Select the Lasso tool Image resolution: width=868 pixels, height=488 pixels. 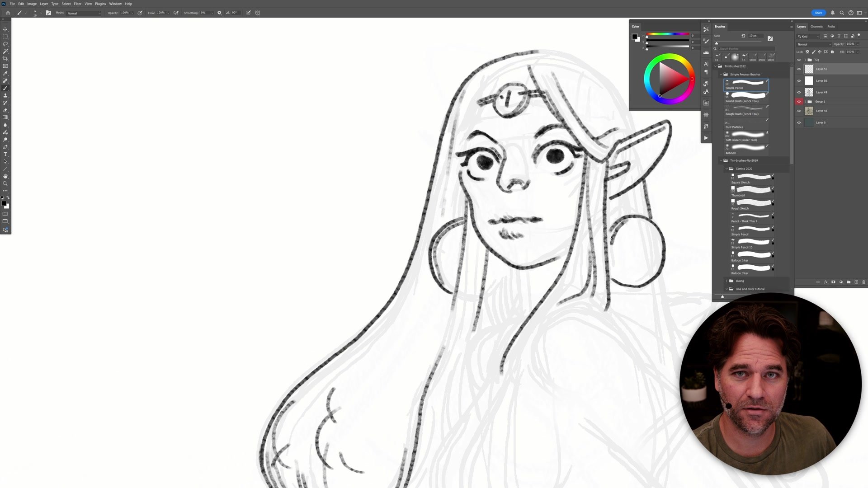click(x=5, y=44)
